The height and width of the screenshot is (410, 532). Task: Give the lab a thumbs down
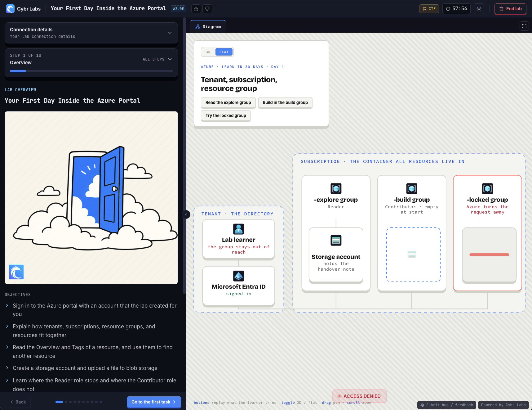pyautogui.click(x=207, y=9)
